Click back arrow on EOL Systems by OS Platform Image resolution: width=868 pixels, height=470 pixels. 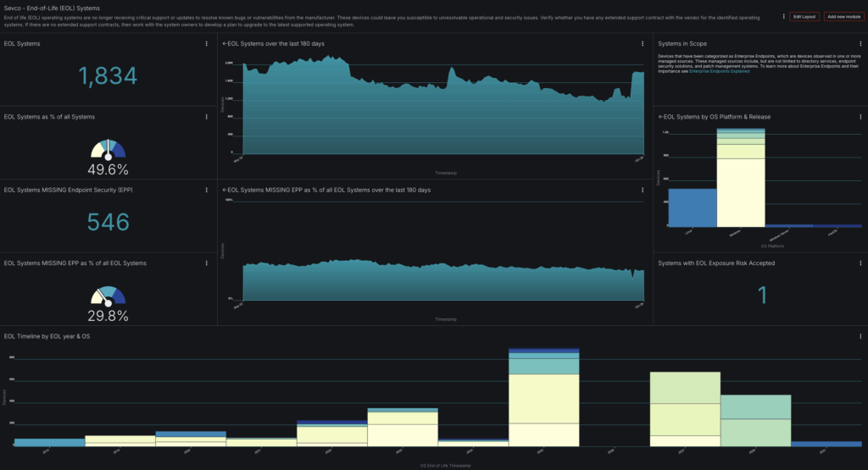click(660, 117)
